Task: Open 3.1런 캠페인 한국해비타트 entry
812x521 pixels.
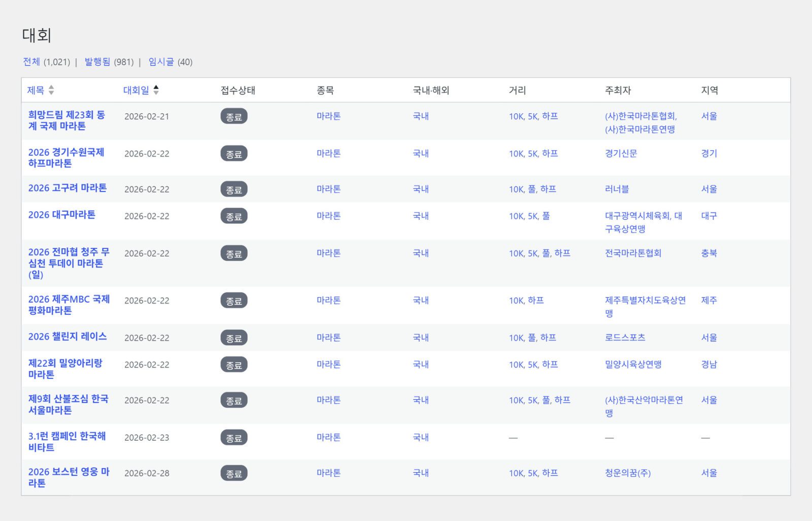Action: click(67, 442)
